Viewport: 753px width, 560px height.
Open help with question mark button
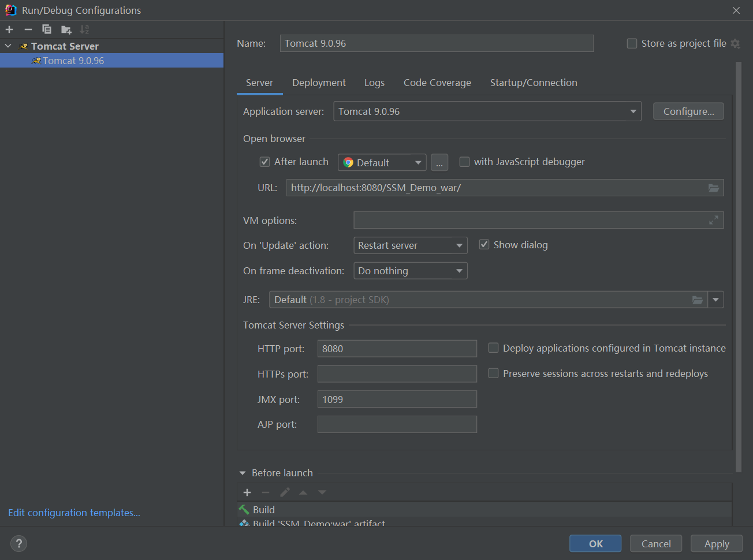pyautogui.click(x=18, y=543)
